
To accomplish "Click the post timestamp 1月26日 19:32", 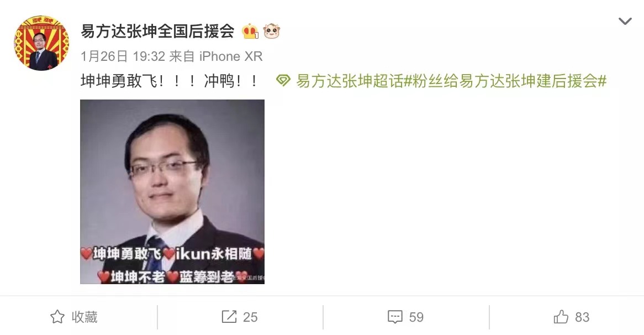I will coord(123,56).
